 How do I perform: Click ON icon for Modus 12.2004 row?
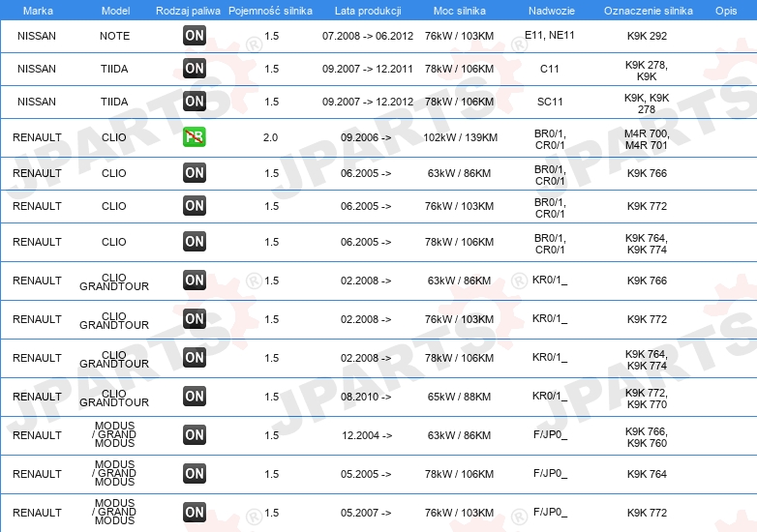coord(195,434)
